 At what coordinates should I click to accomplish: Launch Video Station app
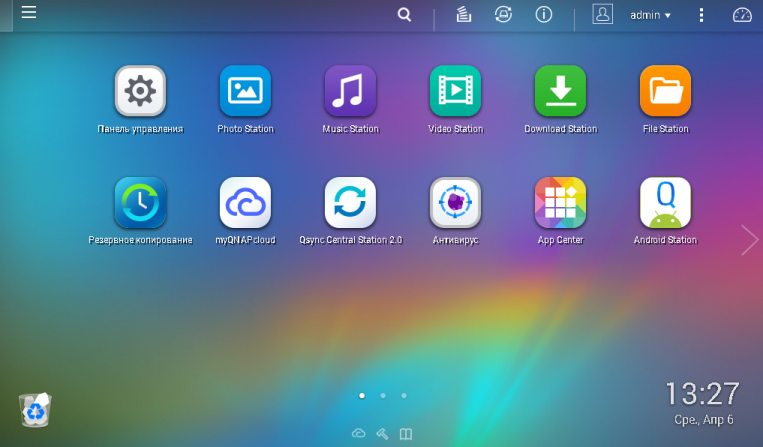tap(455, 91)
